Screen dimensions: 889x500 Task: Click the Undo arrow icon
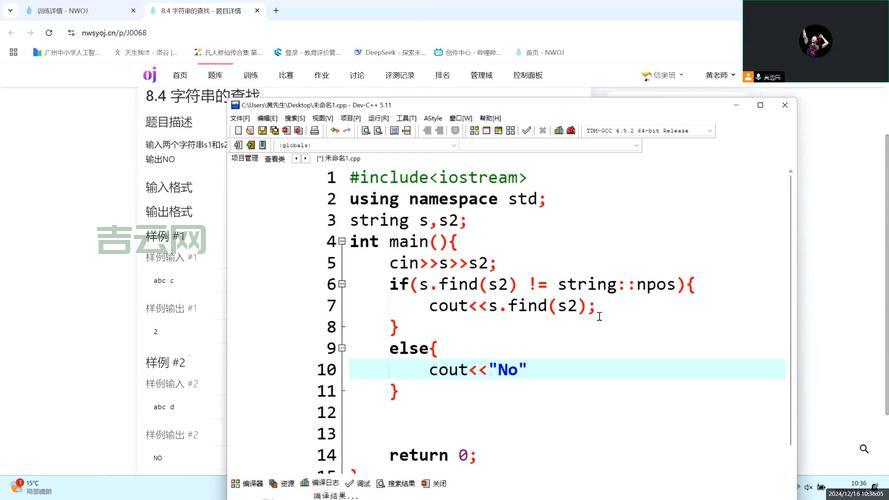335,131
